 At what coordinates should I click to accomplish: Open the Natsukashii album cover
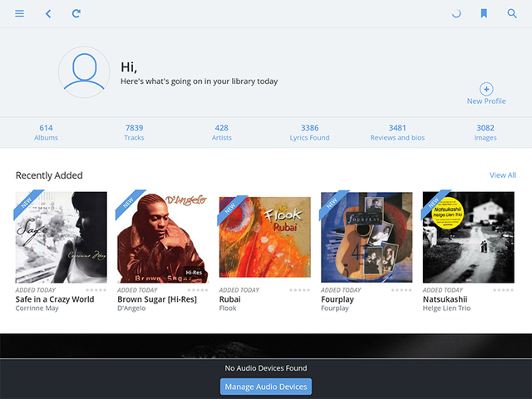pos(468,237)
